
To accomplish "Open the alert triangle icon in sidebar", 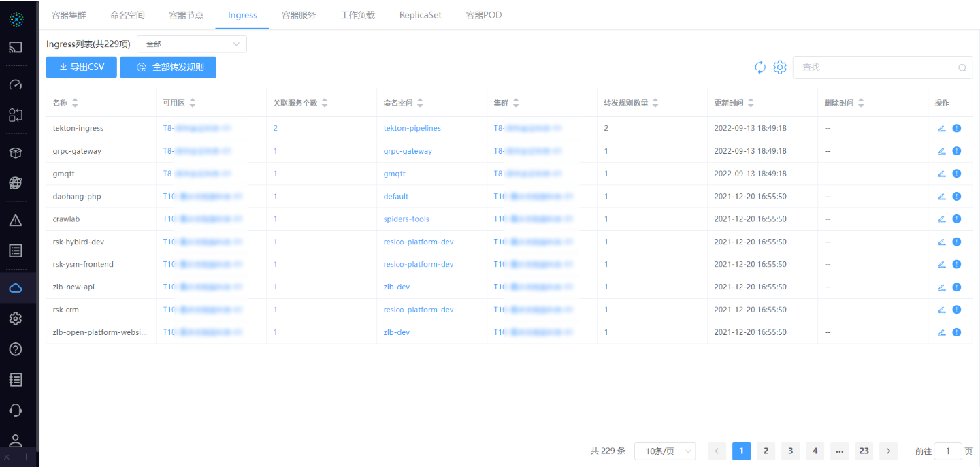I will [x=16, y=220].
